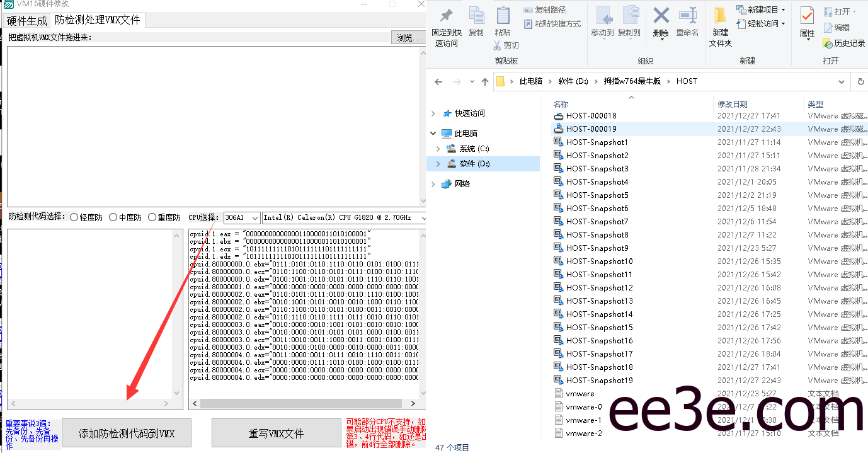Screen dimensions: 868x453
Task: Switch to the 防检测处理VMX文件 tab
Action: [98, 20]
